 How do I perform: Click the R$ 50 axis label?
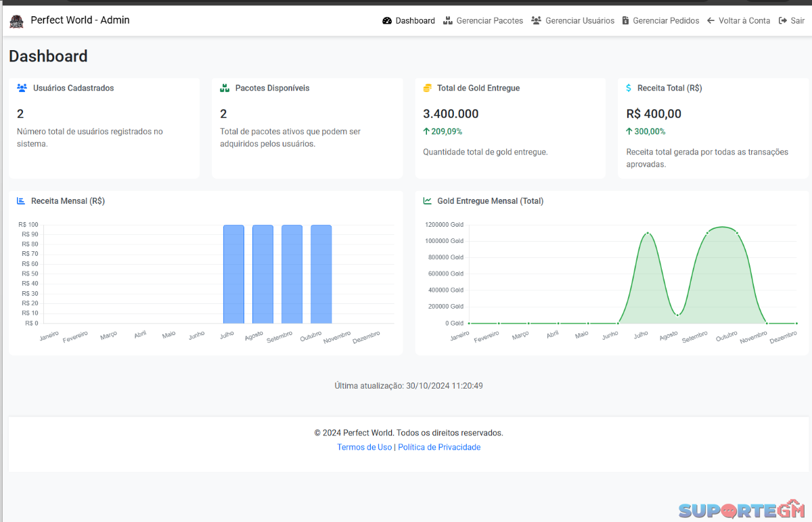[x=30, y=274]
